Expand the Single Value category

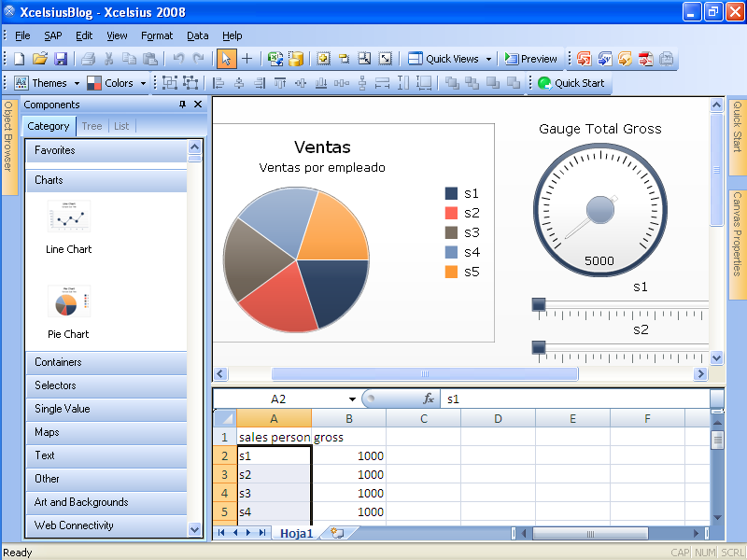(106, 409)
